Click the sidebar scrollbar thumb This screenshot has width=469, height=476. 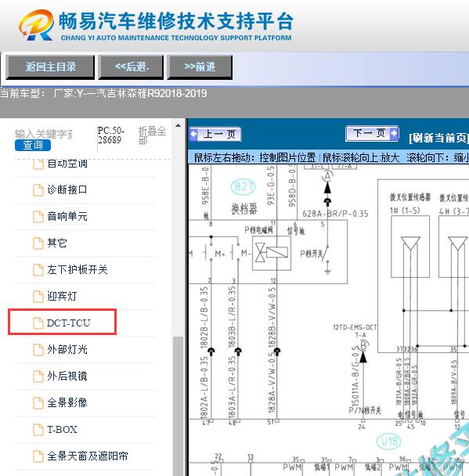[179, 406]
